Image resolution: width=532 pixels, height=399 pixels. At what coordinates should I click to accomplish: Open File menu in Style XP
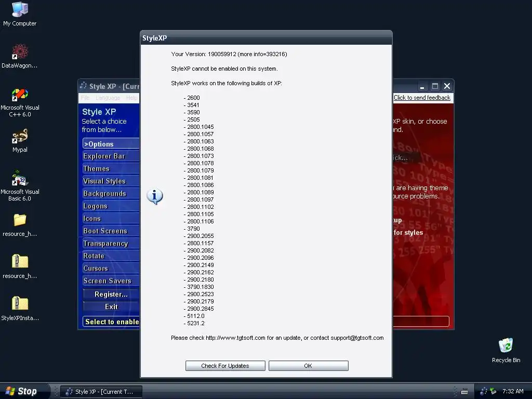point(85,98)
